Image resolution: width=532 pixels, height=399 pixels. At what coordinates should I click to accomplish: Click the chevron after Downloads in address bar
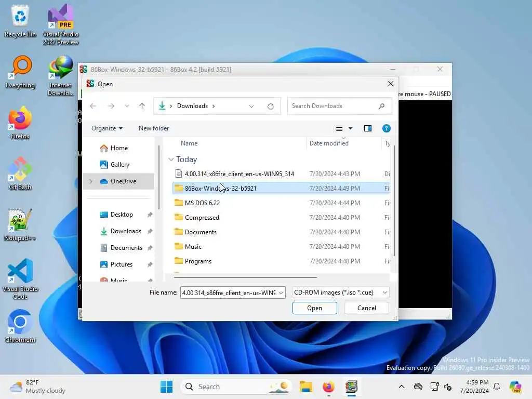(214, 106)
